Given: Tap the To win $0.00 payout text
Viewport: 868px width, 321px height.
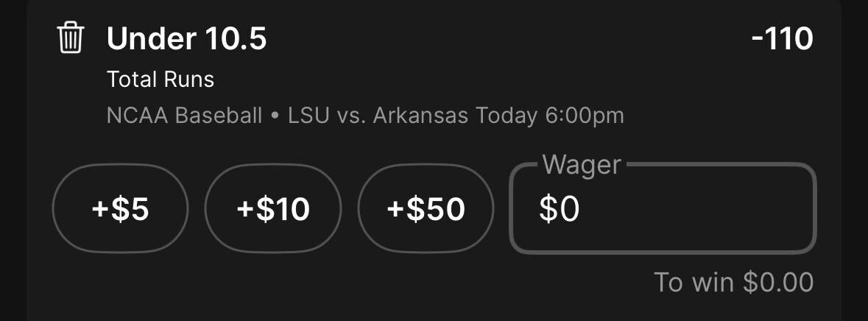Looking at the screenshot, I should click(734, 282).
